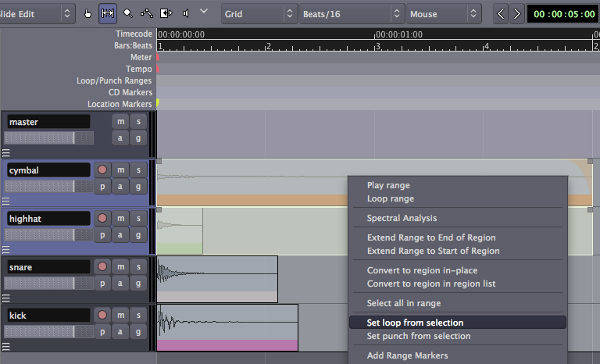Screen dimensions: 600x364
Task: Open the Mouse edit point dropdown
Action: (443, 14)
